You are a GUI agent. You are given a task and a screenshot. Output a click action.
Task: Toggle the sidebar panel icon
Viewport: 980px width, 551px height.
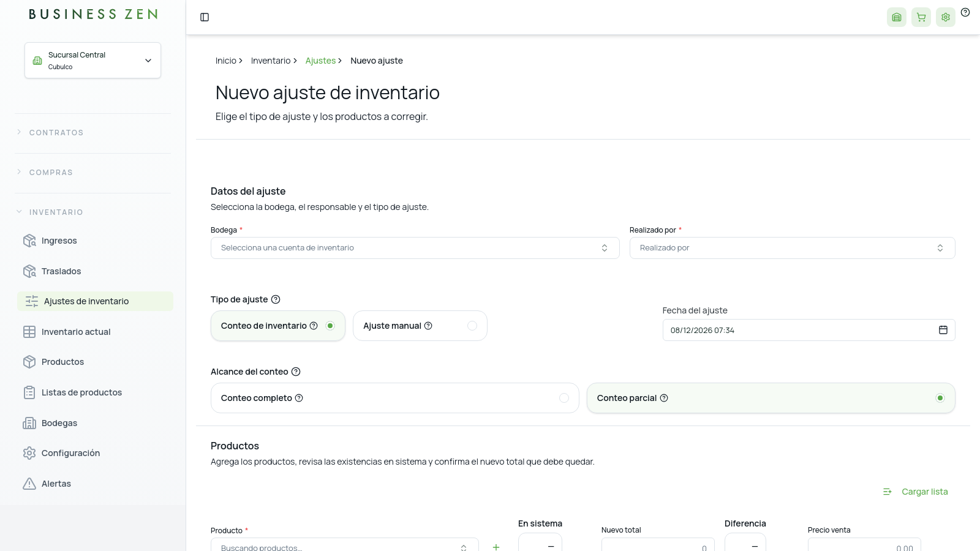[x=205, y=17]
